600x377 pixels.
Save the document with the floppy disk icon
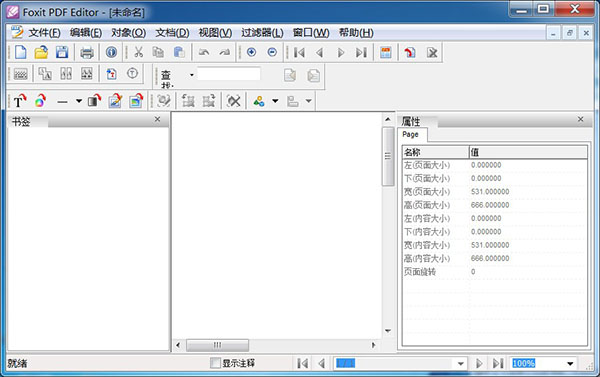[62, 52]
